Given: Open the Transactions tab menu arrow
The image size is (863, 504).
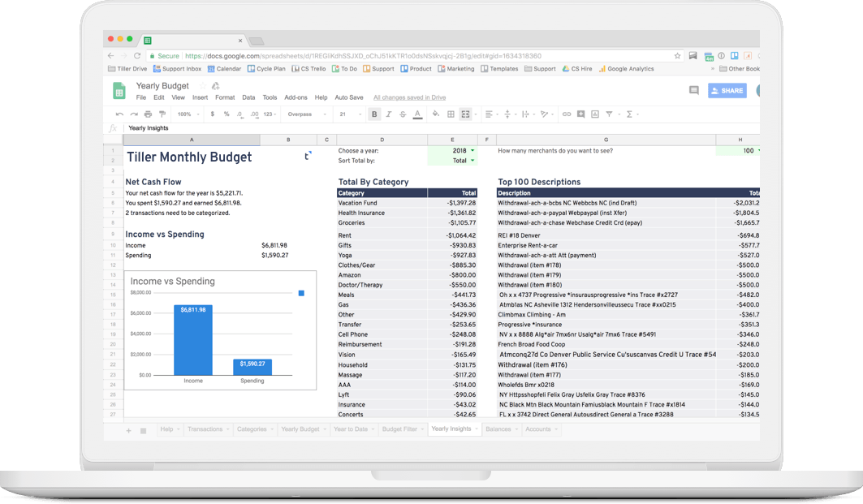Looking at the screenshot, I should 227,429.
